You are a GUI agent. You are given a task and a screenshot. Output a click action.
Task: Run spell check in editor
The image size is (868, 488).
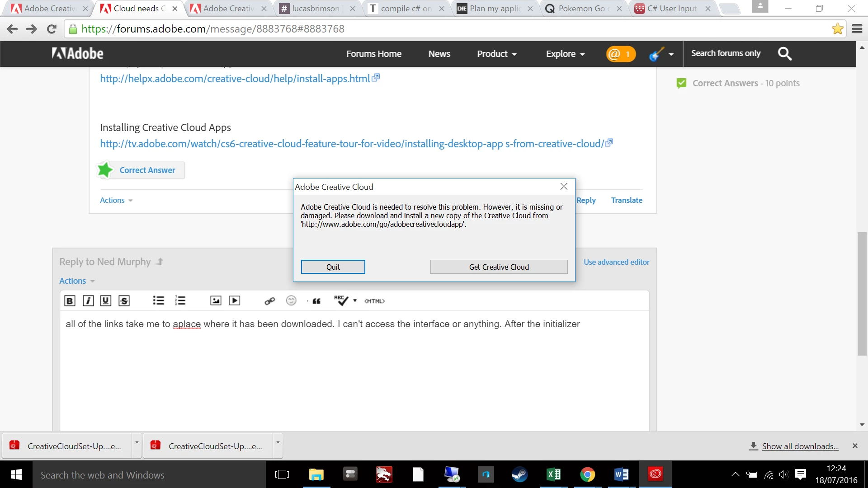click(341, 300)
